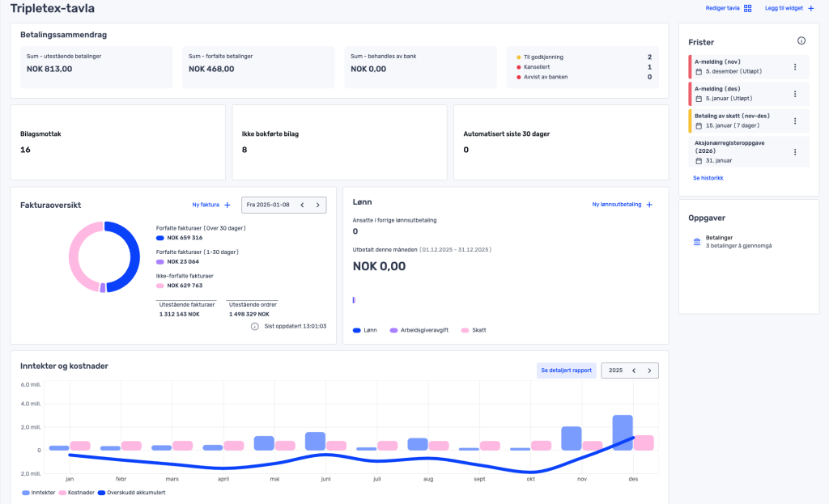The image size is (829, 504).
Task: Go to next invoice date period
Action: 317,205
